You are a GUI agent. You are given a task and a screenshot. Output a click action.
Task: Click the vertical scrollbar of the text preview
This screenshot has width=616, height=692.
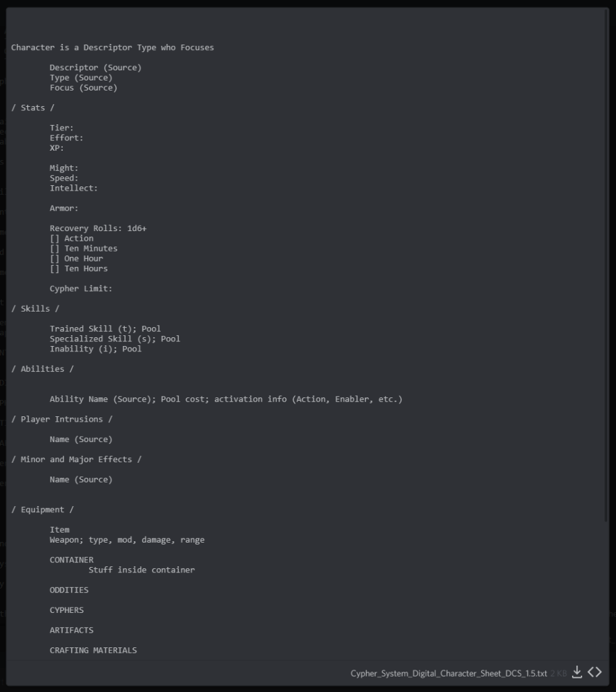(606, 270)
